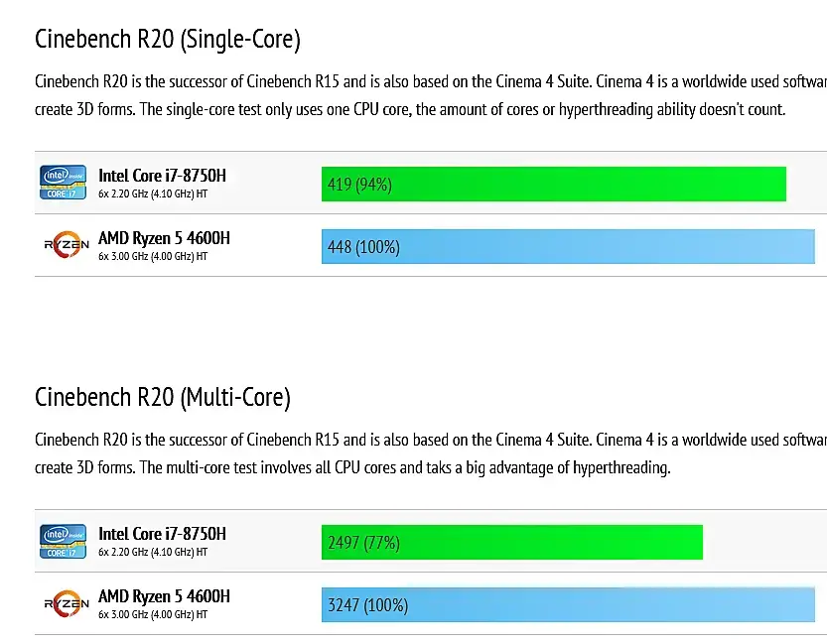Click the Intel 6x 2.20 GHz spec text under Multi-Core

153,552
